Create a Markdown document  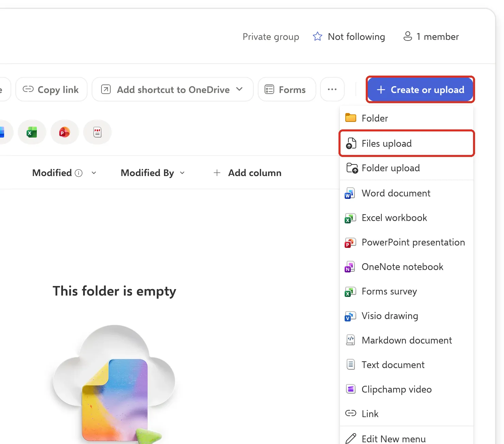coord(407,340)
